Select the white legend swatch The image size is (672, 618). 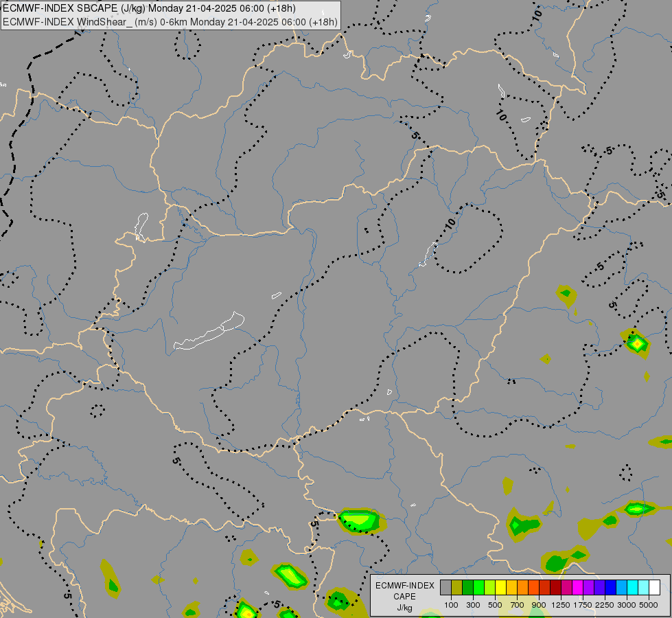[655, 588]
